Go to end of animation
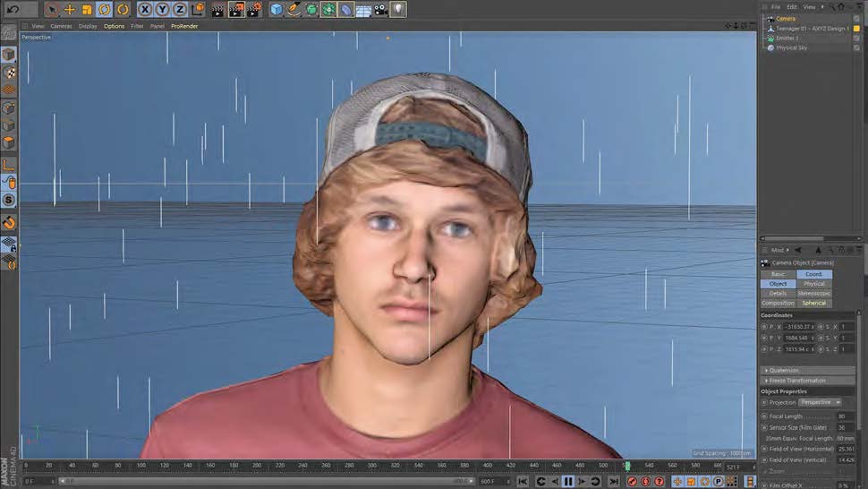868x489 pixels. (x=613, y=481)
